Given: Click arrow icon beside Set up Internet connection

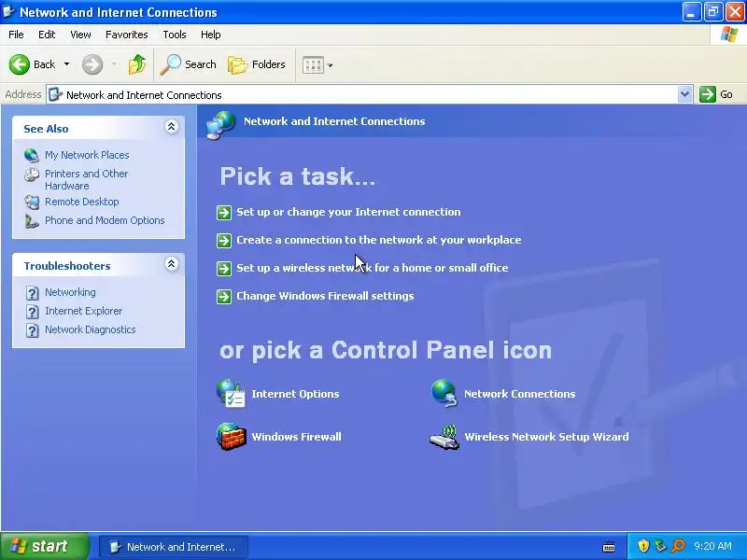Looking at the screenshot, I should (x=224, y=213).
